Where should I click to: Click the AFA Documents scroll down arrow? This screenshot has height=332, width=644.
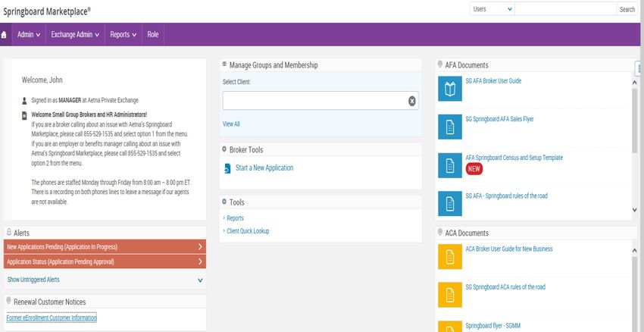tap(635, 209)
